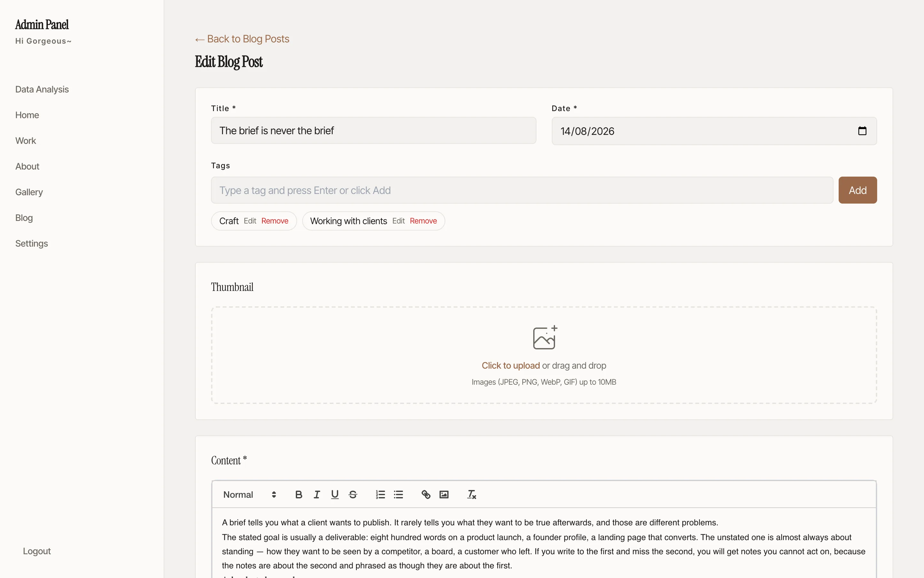This screenshot has width=924, height=578.
Task: Focus the Title input field
Action: coord(373,130)
